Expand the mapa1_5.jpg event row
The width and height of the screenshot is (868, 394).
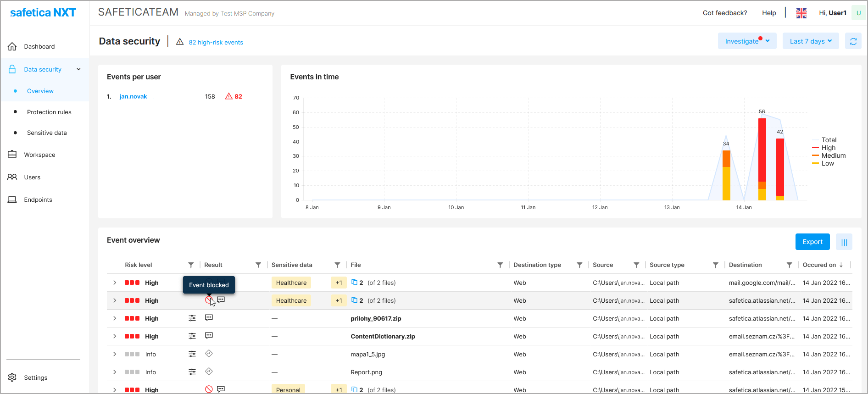click(115, 354)
